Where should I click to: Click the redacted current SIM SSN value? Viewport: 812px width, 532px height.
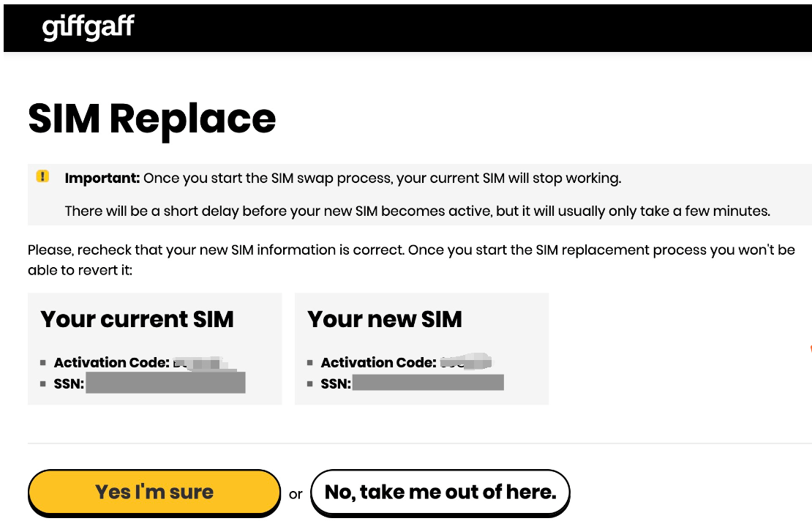(x=165, y=383)
